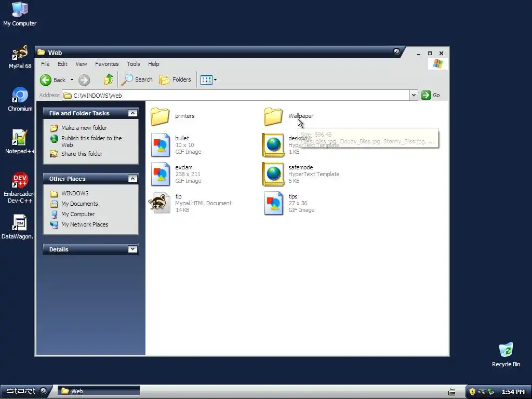Select the tip Mypal HTML document icon
This screenshot has height=399, width=532.
point(159,203)
